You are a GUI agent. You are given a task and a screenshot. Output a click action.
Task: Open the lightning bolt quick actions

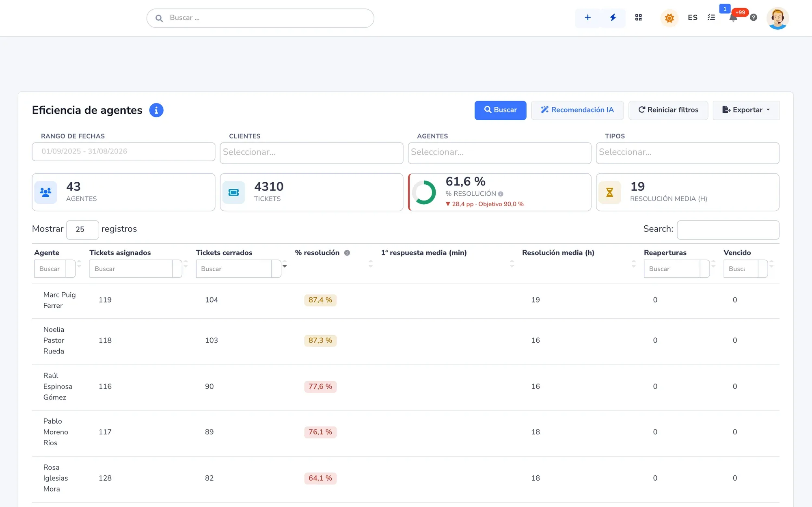pyautogui.click(x=613, y=17)
